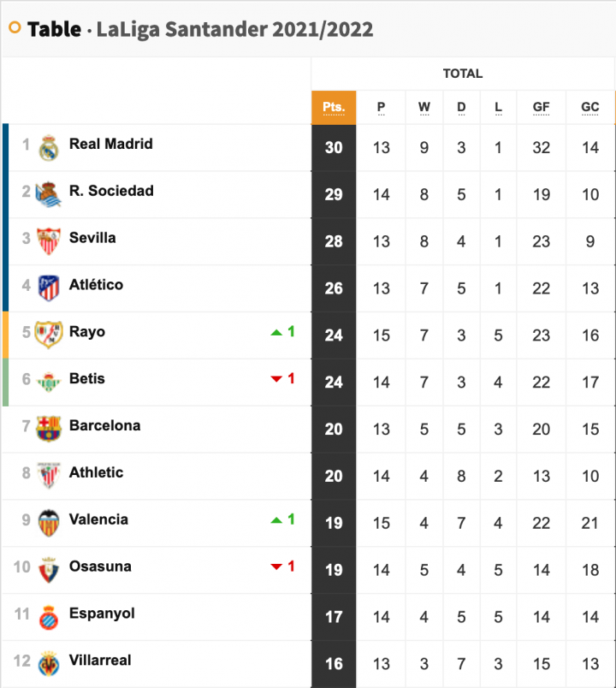
Task: Click the Valencia club crest
Action: click(x=48, y=523)
